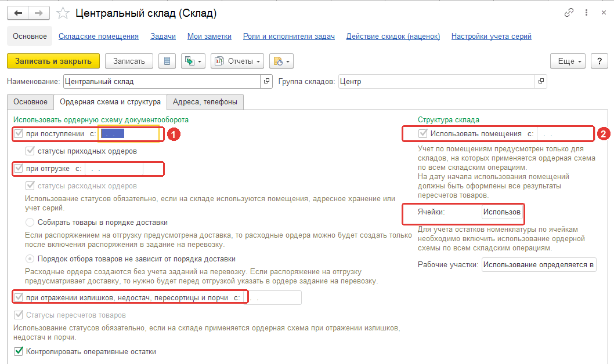Click the Группа складов field
Image resolution: width=614 pixels, height=364 pixels.
[x=436, y=81]
